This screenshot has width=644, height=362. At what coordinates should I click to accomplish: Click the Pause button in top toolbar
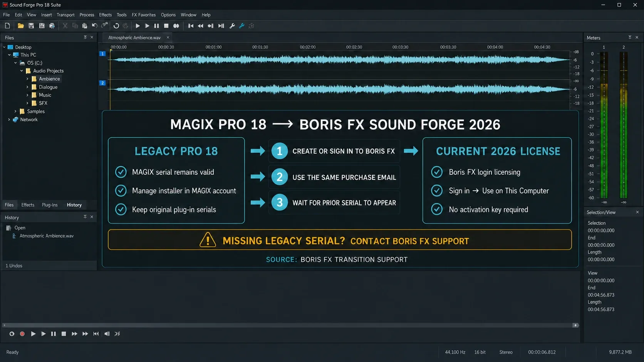pyautogui.click(x=156, y=26)
